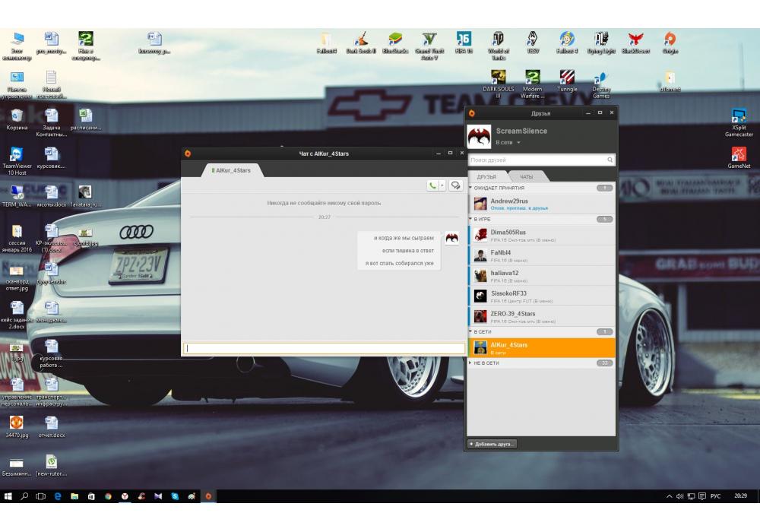Open the online status dropdown under ScreamSilence
Screen dimensions: 760x532
pos(519,142)
